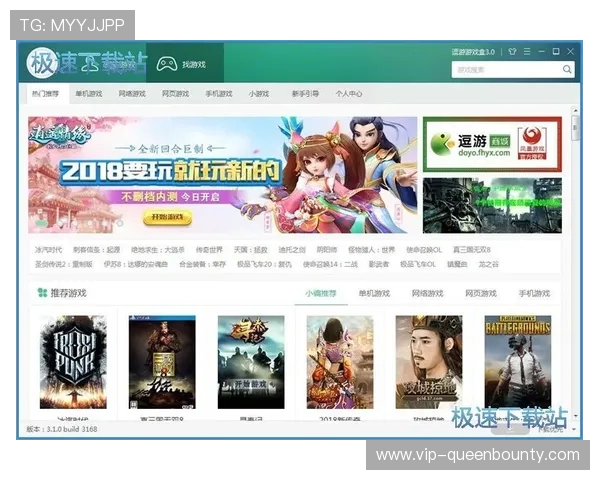Open the 使命召唤14：二战 link
600x480 pixels.
[331, 264]
